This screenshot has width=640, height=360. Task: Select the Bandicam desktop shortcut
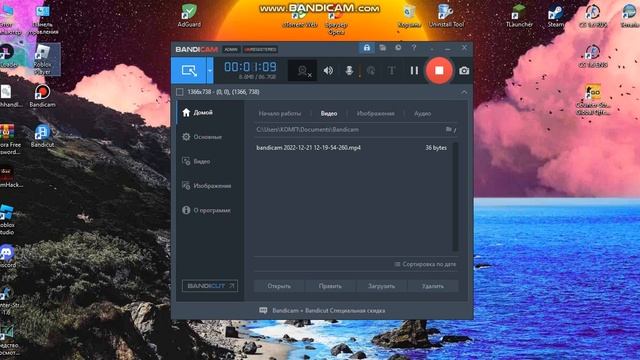pos(42,96)
